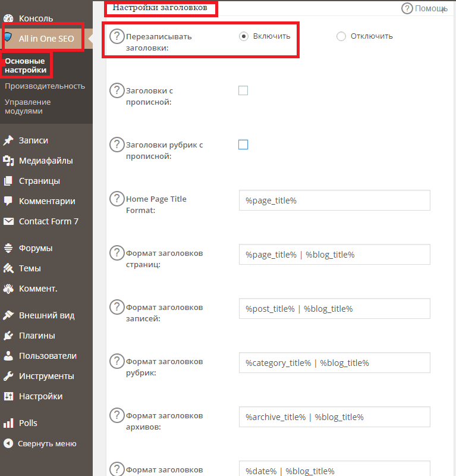Click the Комментарии speech bubble icon
This screenshot has height=476, width=456.
pos(8,201)
